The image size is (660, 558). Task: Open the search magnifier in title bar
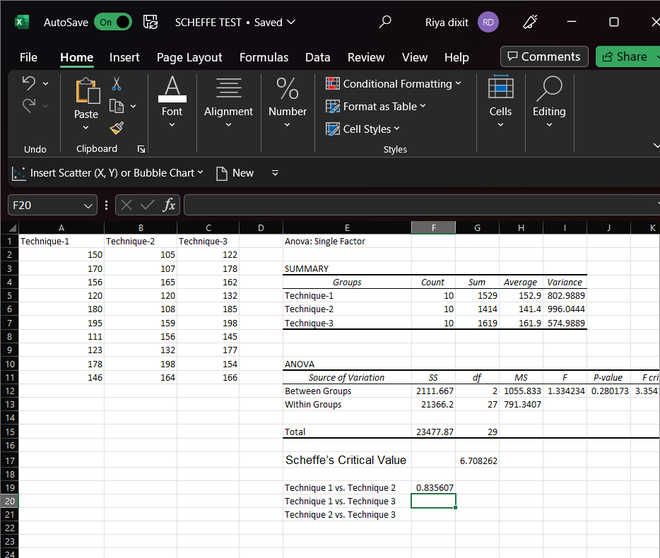point(385,21)
